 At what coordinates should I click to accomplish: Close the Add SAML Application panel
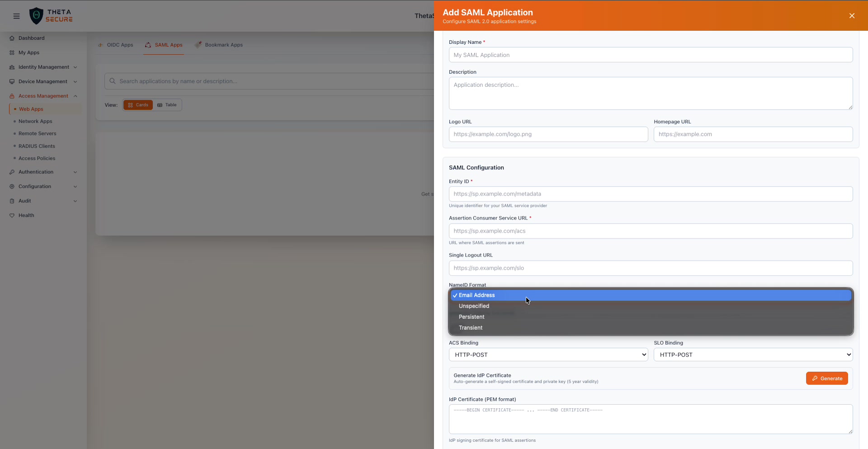(x=852, y=16)
